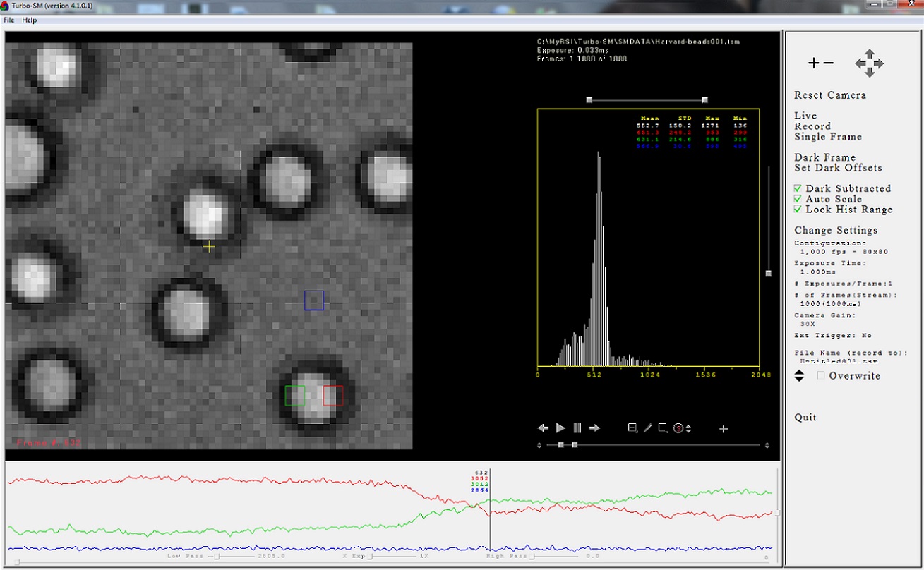
Task: Open the Help menu
Action: (29, 20)
